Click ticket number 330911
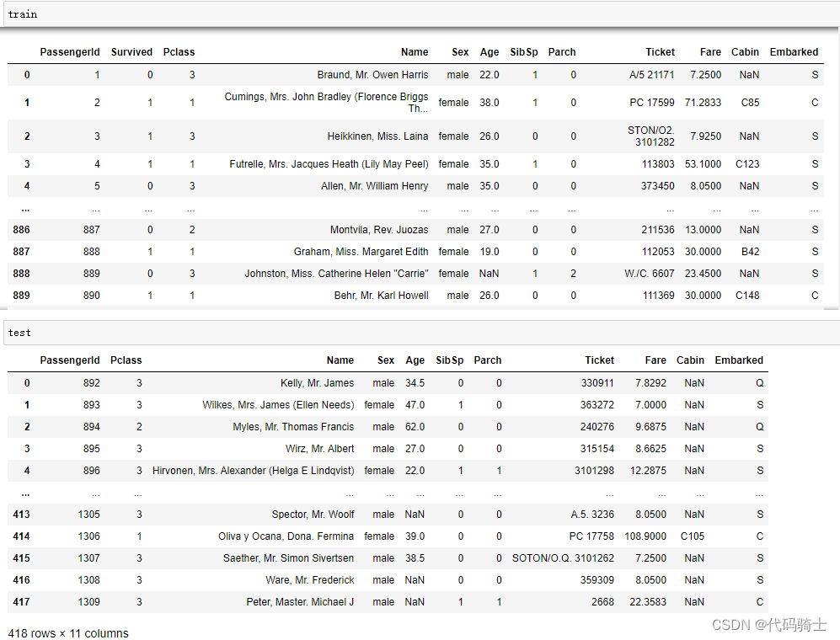The image size is (840, 640). point(597,383)
